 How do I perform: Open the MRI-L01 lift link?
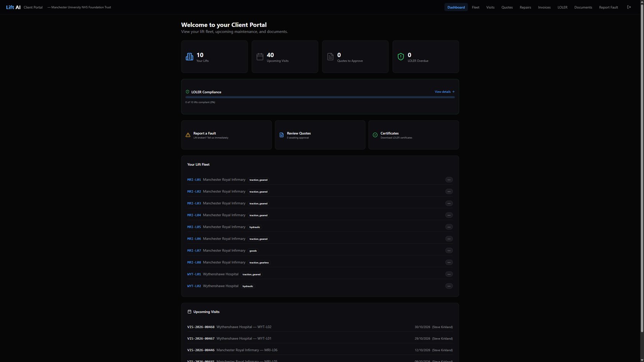pyautogui.click(x=194, y=180)
